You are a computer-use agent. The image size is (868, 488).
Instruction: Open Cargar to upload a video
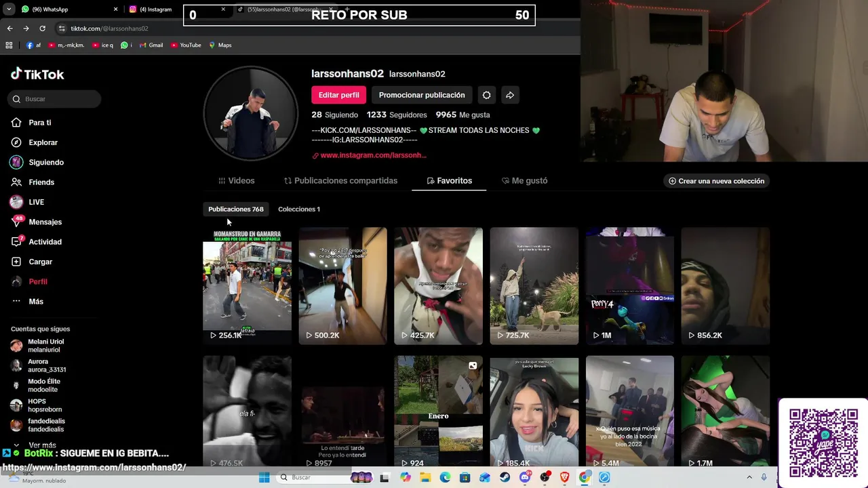point(31,262)
